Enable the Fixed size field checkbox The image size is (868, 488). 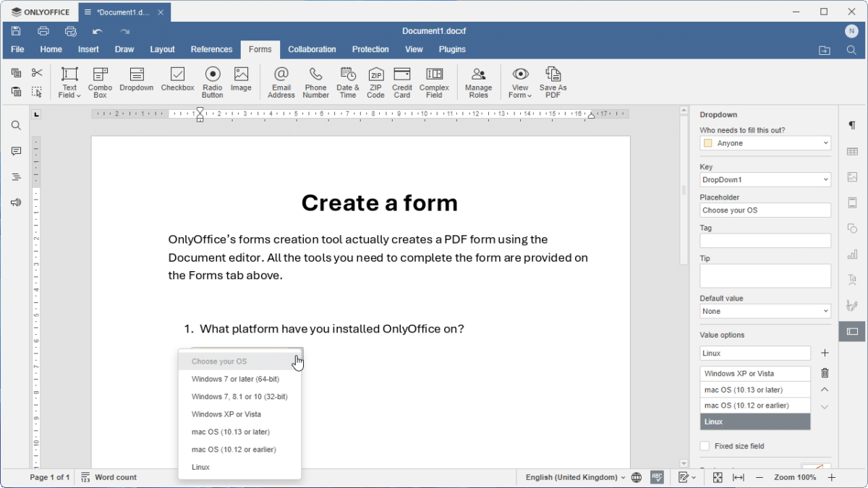coord(705,446)
